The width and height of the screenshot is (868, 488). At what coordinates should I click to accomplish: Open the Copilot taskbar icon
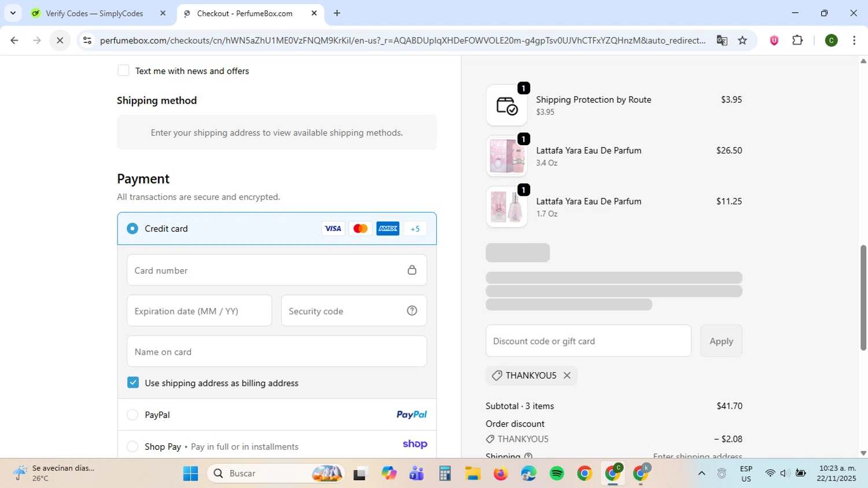389,474
